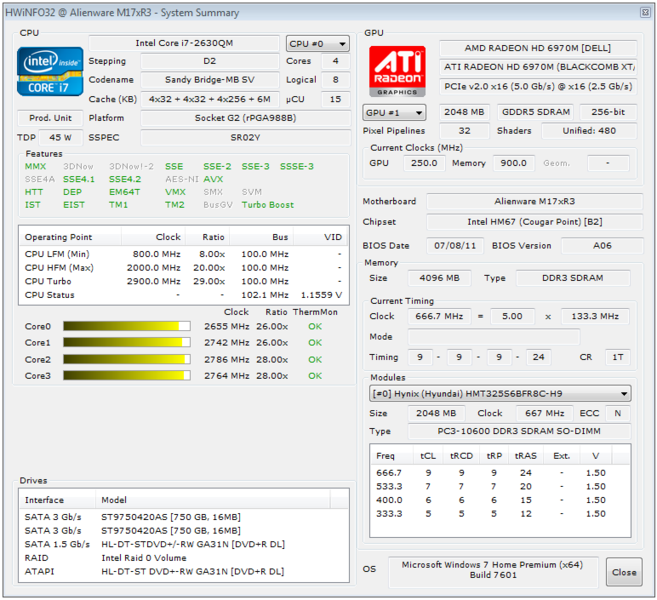Close the System Summary window via title bar X
This screenshot has height=600, width=657.
click(x=645, y=12)
